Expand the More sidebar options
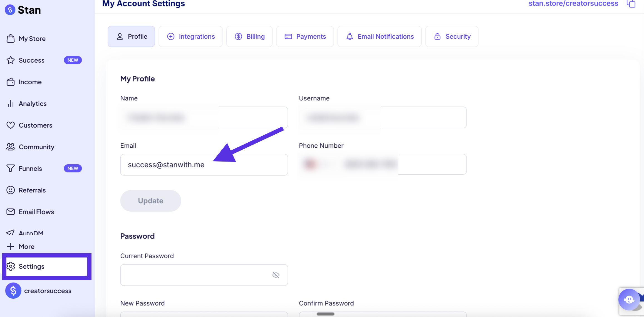The image size is (644, 317). 26,247
